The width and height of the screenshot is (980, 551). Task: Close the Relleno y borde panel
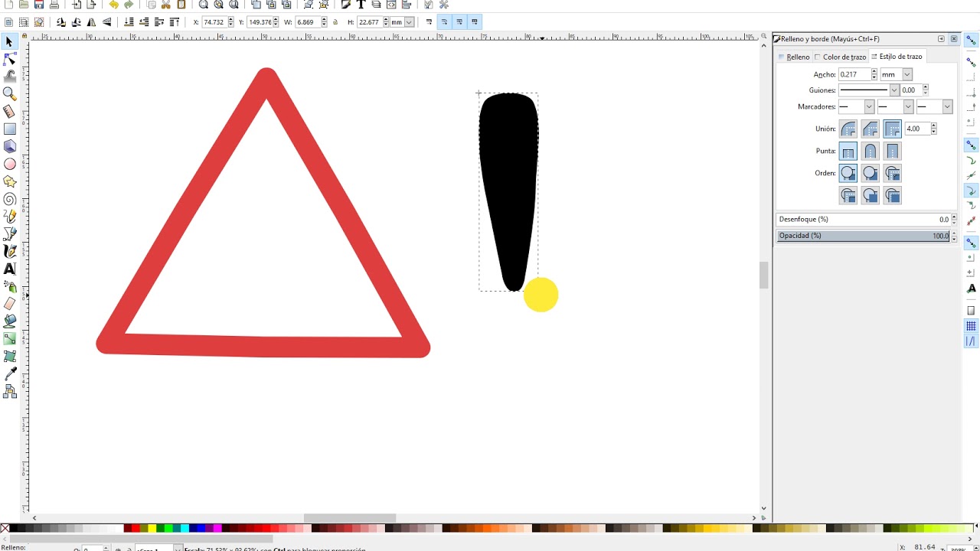[x=954, y=39]
